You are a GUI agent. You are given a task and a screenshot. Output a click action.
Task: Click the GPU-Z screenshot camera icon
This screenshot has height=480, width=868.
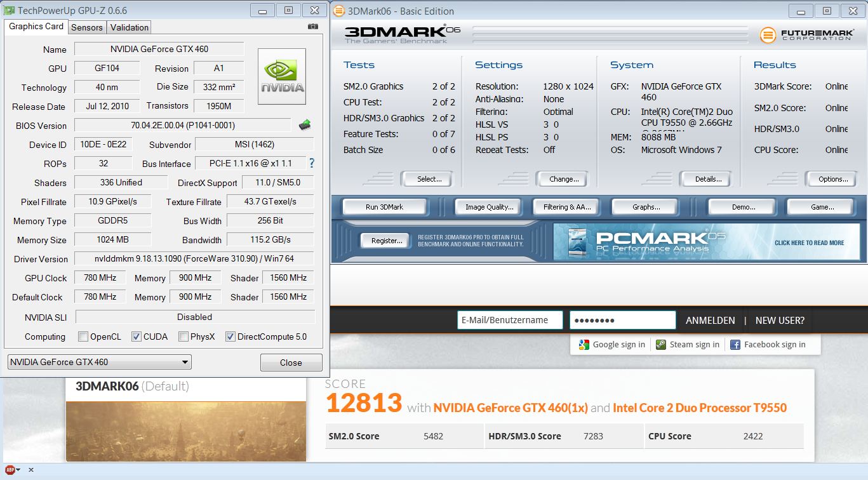tap(312, 26)
